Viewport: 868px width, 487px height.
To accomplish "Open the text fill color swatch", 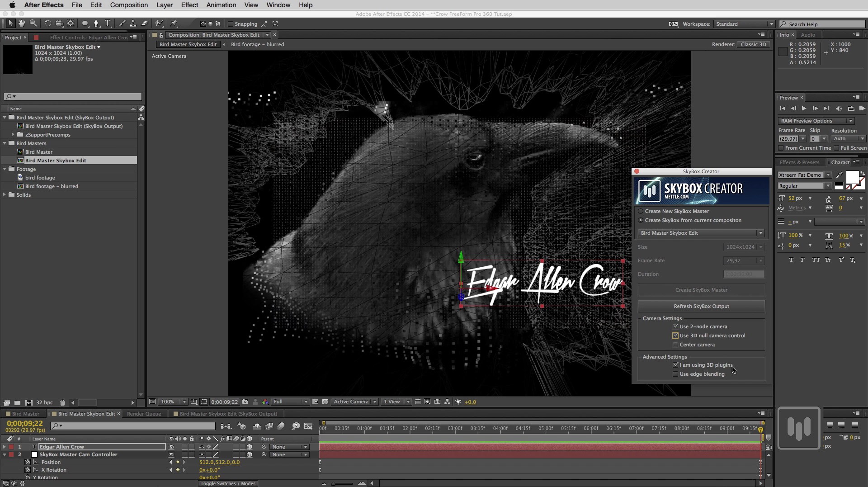I will pyautogui.click(x=853, y=177).
